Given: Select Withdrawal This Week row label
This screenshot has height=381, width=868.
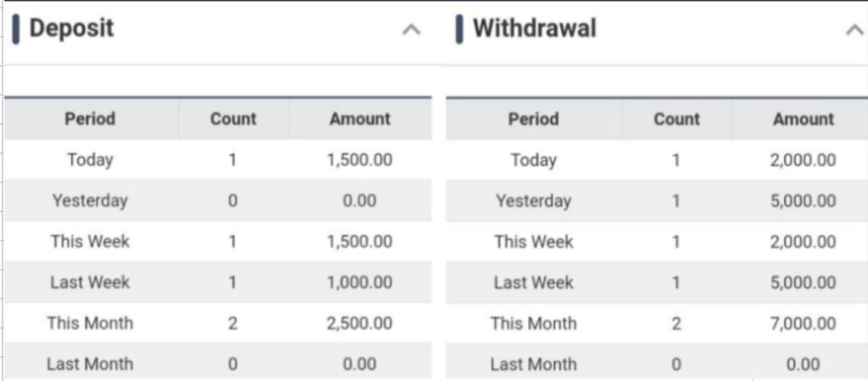Looking at the screenshot, I should pyautogui.click(x=533, y=242).
